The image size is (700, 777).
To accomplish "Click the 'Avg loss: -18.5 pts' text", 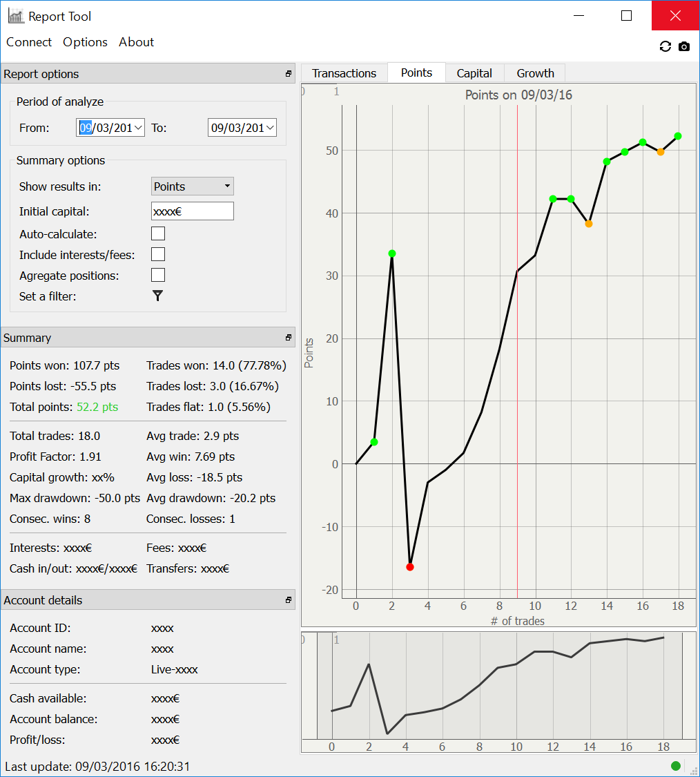I will [194, 477].
